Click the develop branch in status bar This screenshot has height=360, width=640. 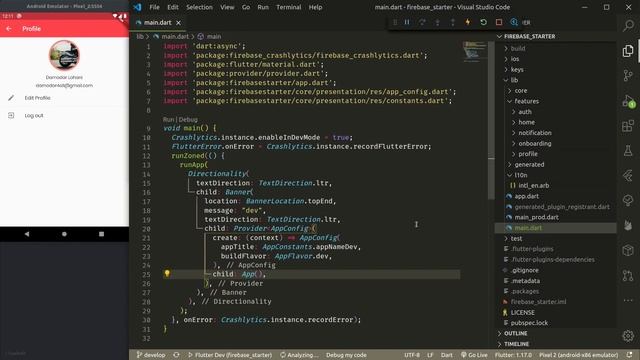pos(151,355)
